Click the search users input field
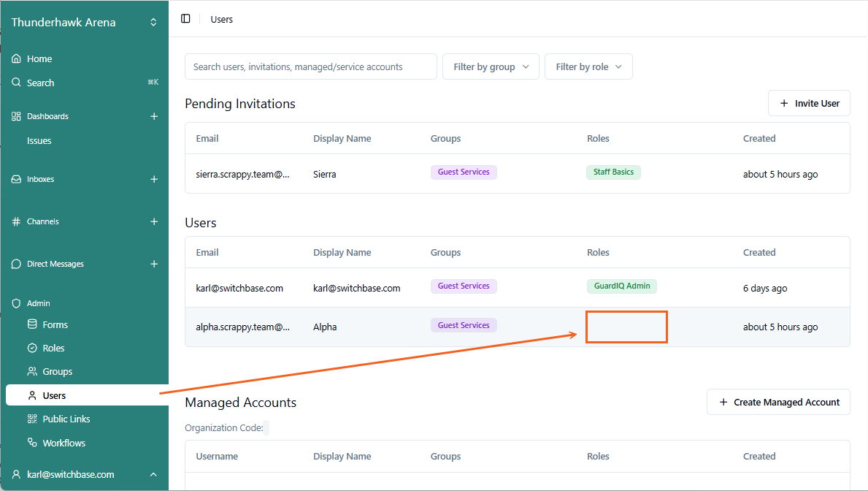 point(310,66)
